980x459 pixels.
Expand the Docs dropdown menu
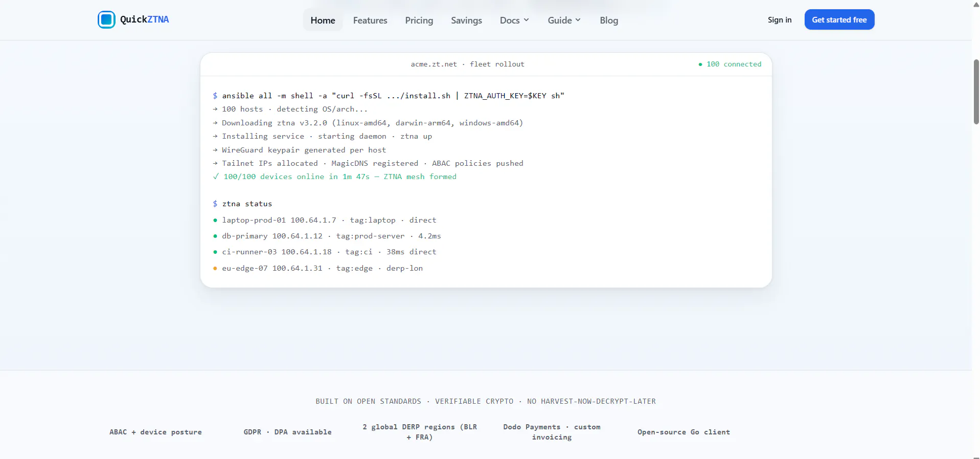pos(514,20)
